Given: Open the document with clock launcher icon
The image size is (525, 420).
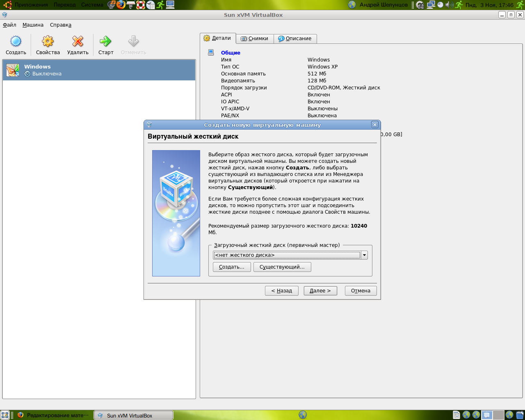Looking at the screenshot, I should pyautogui.click(x=151, y=5).
